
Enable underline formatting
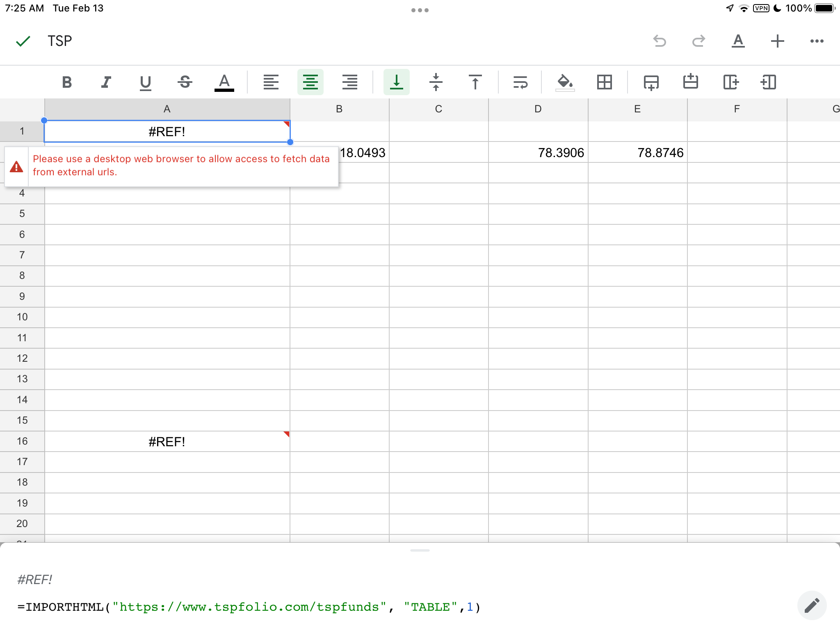(146, 82)
